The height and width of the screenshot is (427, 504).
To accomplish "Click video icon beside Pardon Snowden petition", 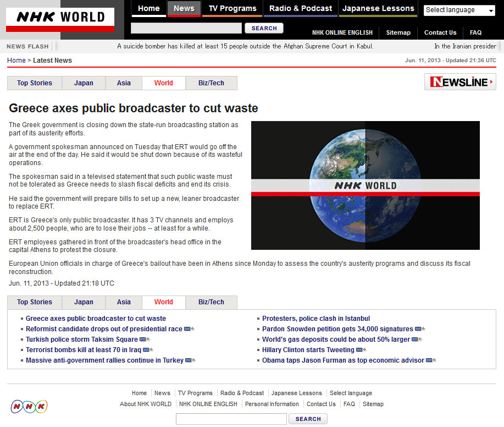I will (419, 329).
